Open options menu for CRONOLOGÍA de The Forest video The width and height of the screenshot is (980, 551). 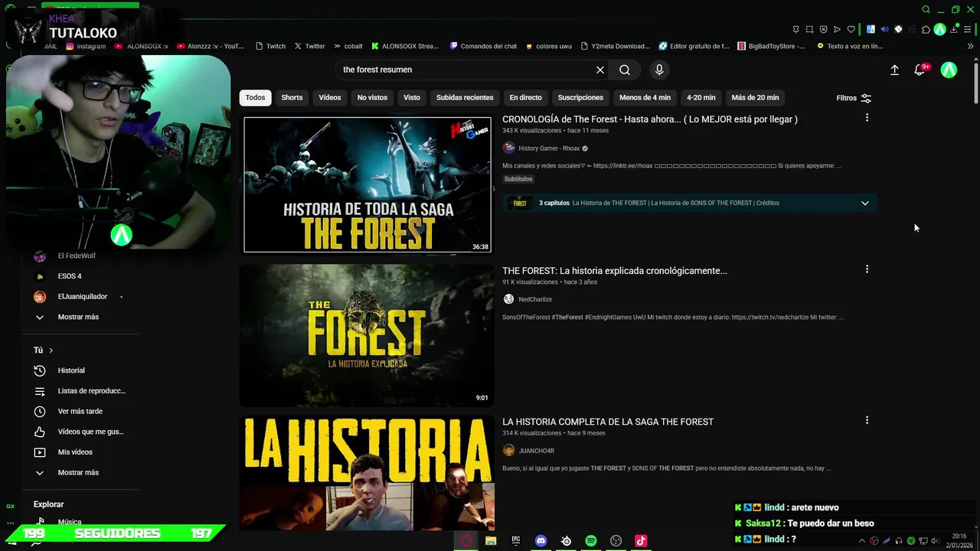(867, 118)
